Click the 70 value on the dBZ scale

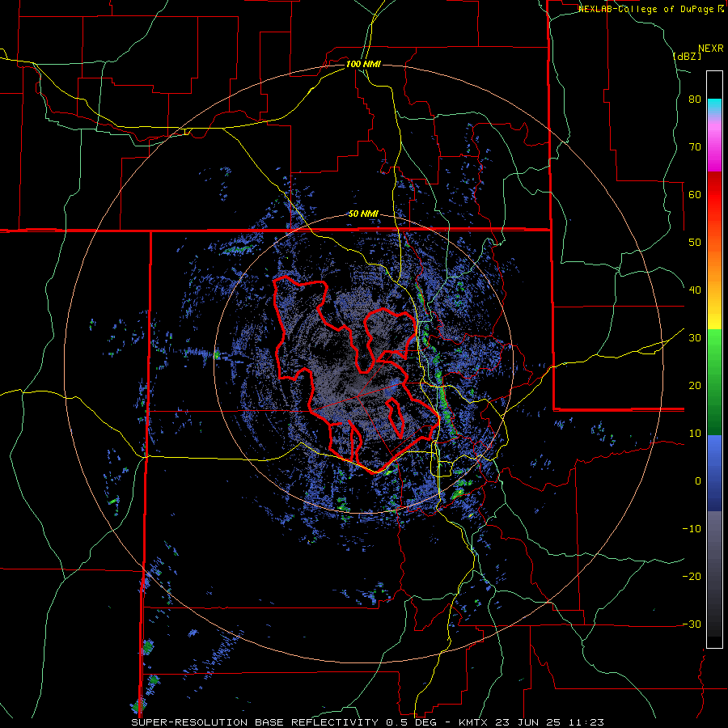pyautogui.click(x=695, y=147)
